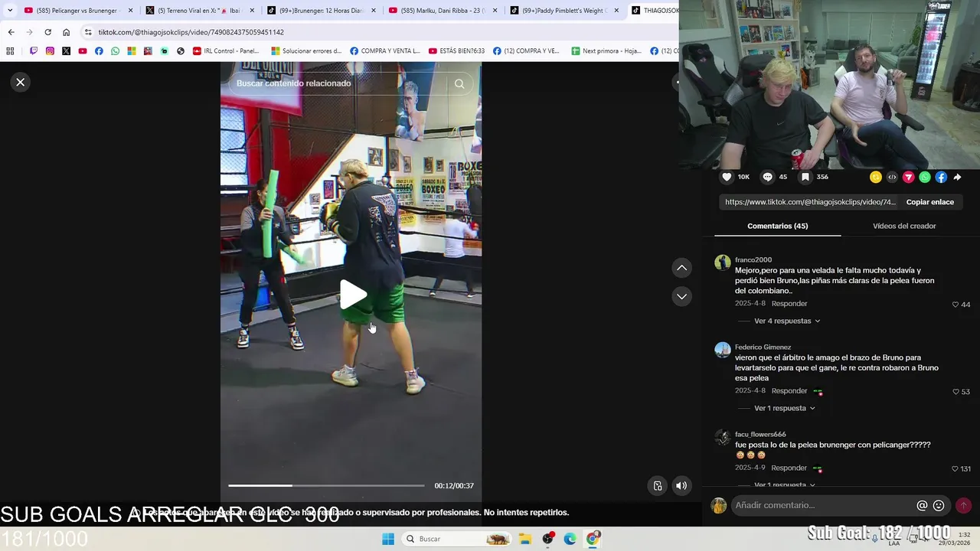Click the browser home icon
The height and width of the screenshot is (551, 980).
pyautogui.click(x=66, y=32)
